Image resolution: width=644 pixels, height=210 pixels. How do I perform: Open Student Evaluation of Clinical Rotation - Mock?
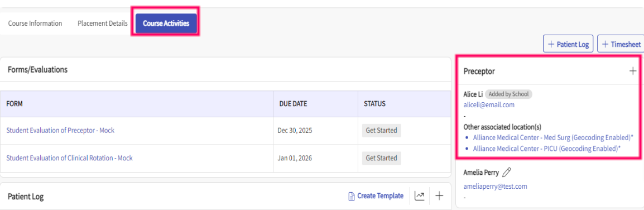pyautogui.click(x=69, y=158)
